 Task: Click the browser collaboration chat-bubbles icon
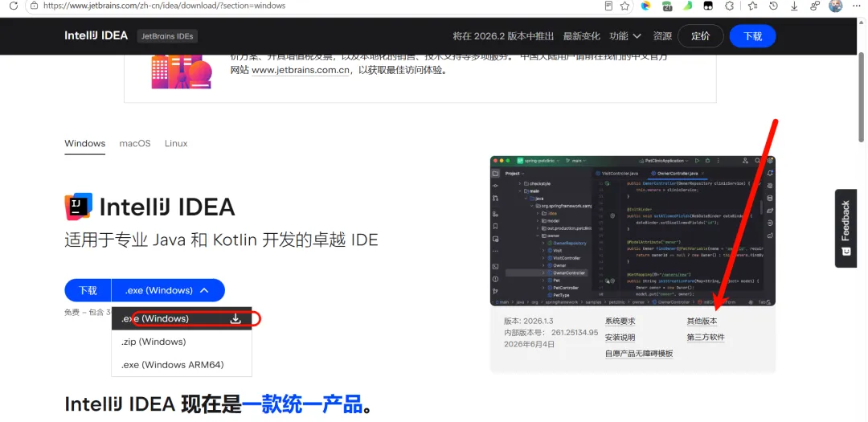[x=815, y=6]
